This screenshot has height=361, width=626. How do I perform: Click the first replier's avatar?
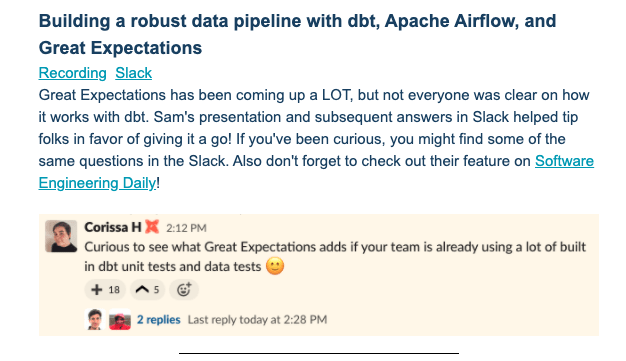[x=95, y=319]
